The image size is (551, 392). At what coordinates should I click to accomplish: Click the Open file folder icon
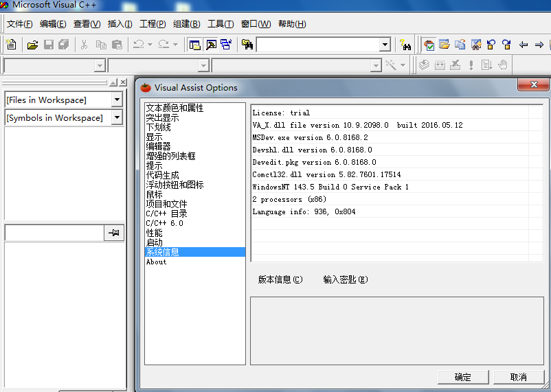point(32,45)
